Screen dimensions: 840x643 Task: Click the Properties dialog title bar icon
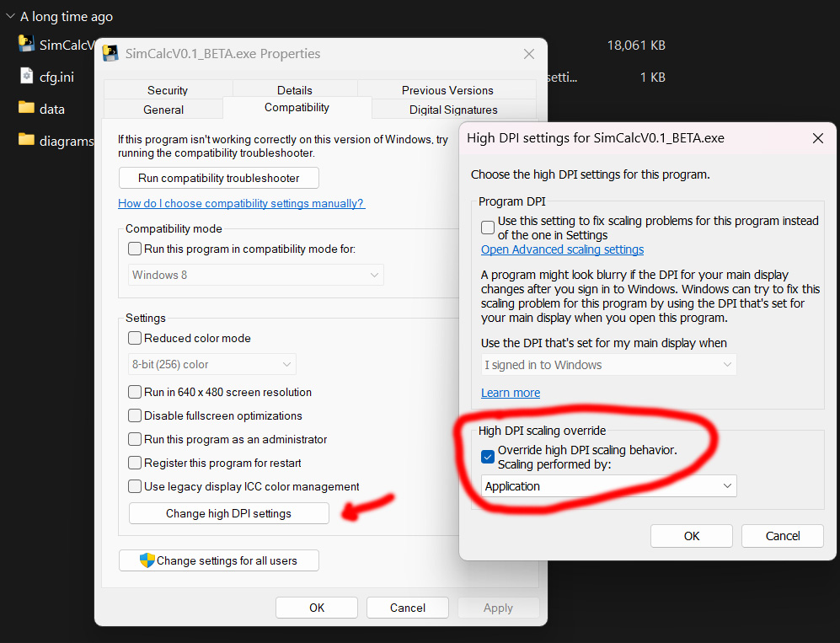(x=110, y=53)
